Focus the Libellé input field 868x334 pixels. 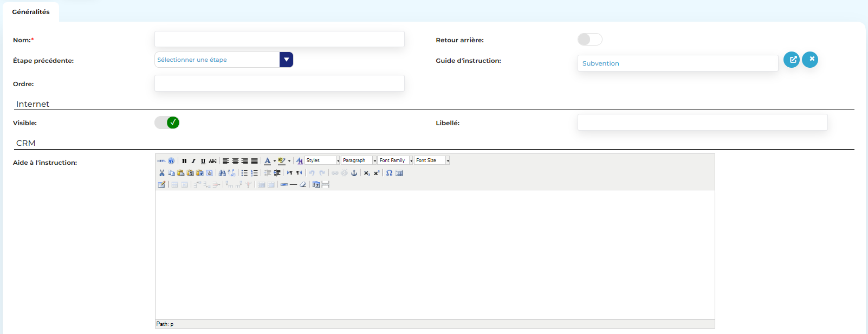pos(702,123)
